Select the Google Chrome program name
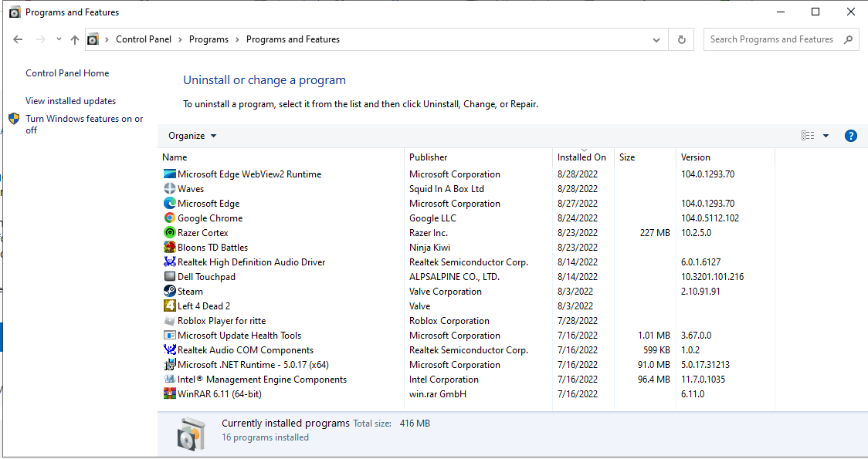The height and width of the screenshot is (459, 868). 210,218
